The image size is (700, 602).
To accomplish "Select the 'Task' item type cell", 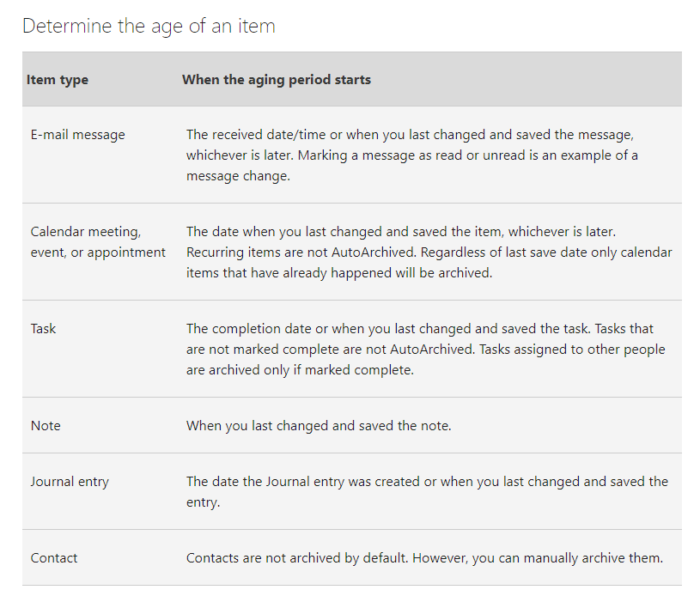I will (x=43, y=328).
